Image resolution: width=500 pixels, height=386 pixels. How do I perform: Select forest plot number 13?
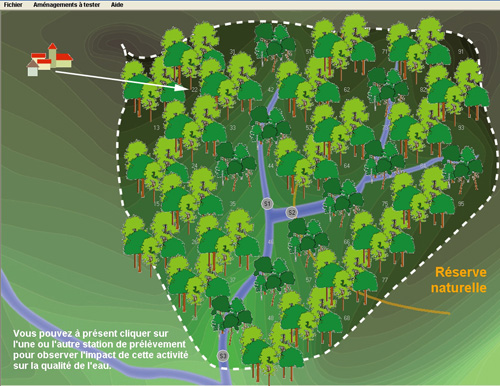pyautogui.click(x=156, y=127)
